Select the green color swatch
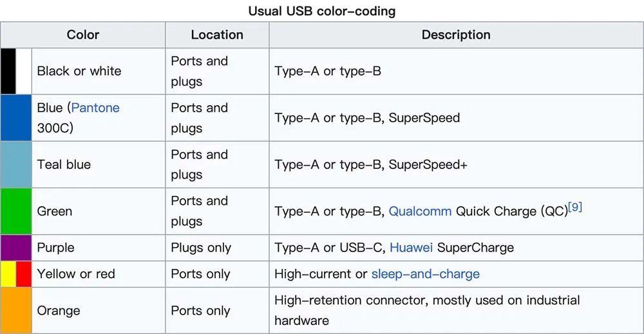Viewport: 644px width, 334px height. click(16, 211)
